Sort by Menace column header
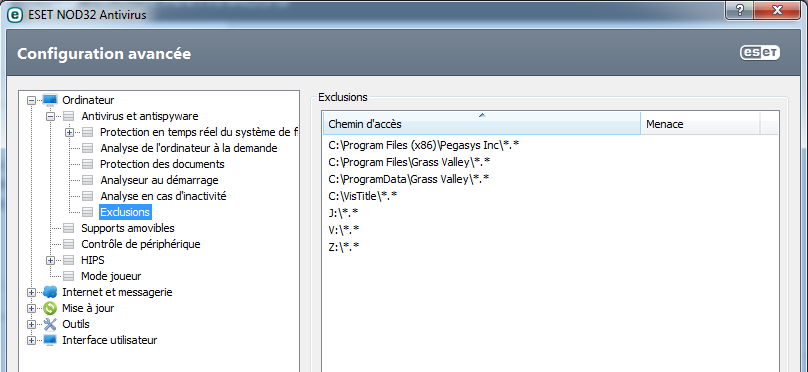 [x=700, y=124]
